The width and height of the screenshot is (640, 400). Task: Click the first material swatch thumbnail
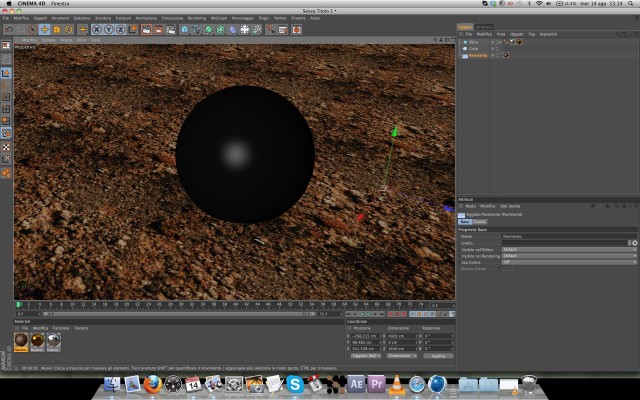tap(22, 341)
